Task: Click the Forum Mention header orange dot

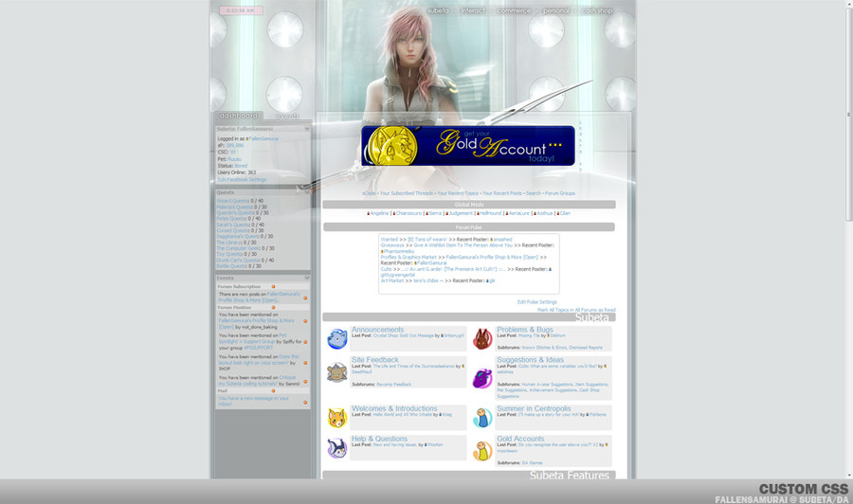Action: click(x=273, y=307)
